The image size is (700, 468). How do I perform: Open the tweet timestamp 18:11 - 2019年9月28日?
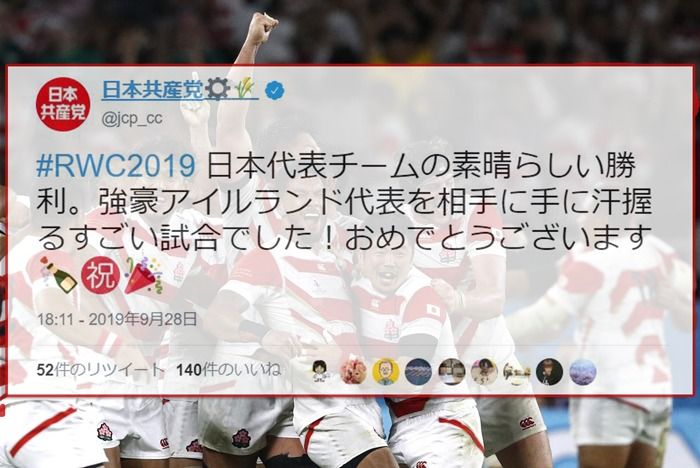tap(117, 319)
